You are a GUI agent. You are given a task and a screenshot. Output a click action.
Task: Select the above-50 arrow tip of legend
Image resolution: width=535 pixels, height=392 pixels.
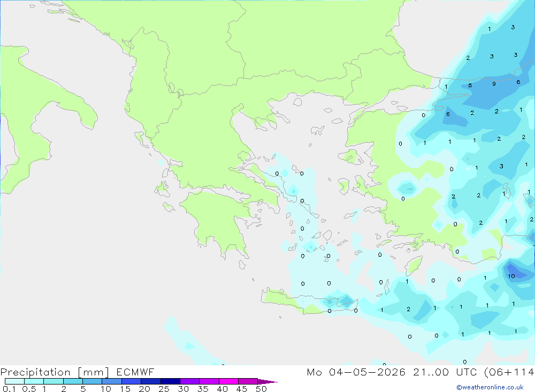pyautogui.click(x=267, y=381)
